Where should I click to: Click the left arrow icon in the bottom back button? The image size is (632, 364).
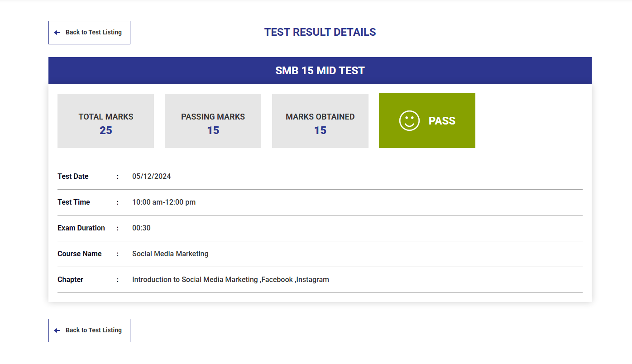(57, 330)
